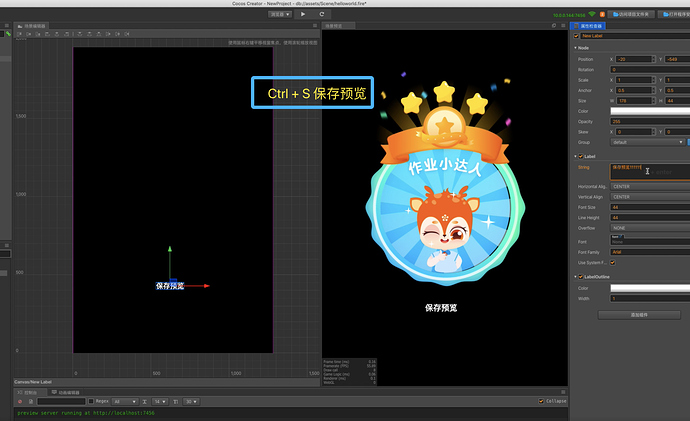This screenshot has width=690, height=421.
Task: Open the console font size dropdown showing 14
Action: coord(160,402)
